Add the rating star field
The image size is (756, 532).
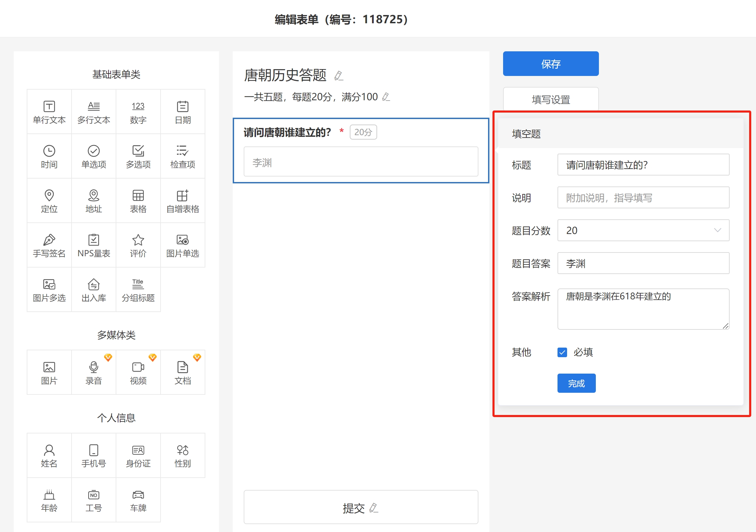click(x=138, y=245)
